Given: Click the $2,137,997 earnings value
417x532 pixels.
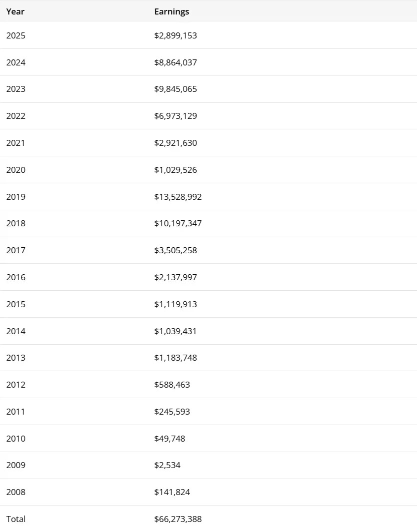Looking at the screenshot, I should [x=175, y=277].
